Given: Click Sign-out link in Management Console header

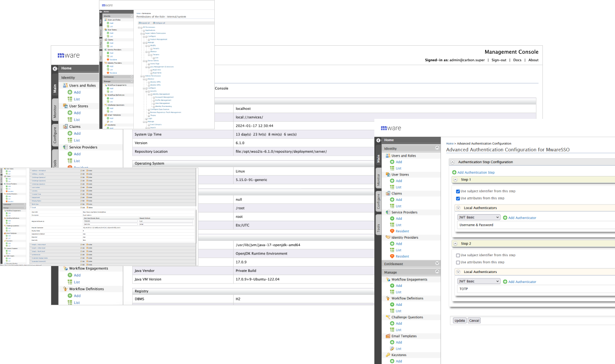Looking at the screenshot, I should (499, 60).
